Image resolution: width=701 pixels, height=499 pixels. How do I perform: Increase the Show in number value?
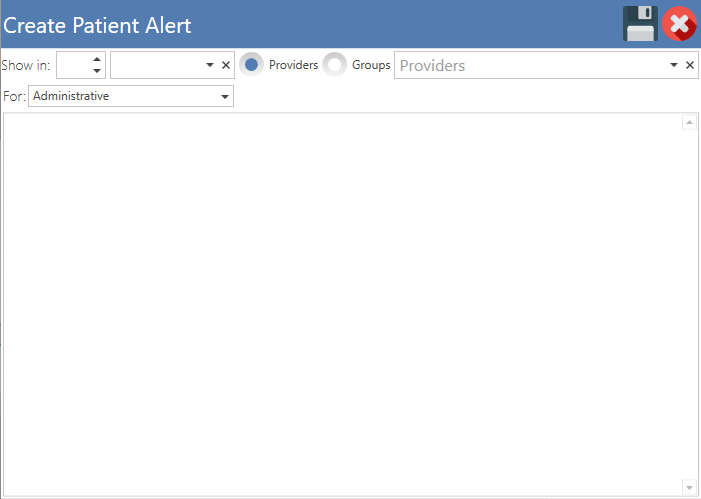[x=97, y=59]
